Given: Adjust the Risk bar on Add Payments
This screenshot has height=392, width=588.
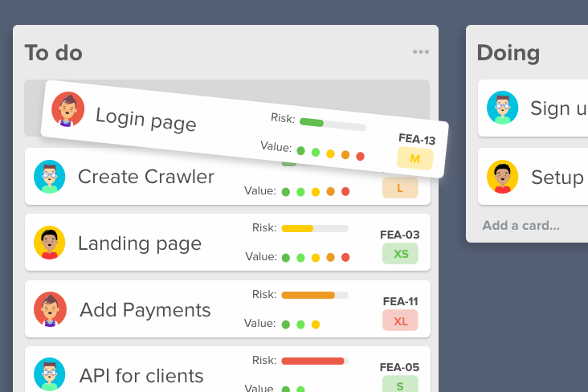Looking at the screenshot, I should click(315, 296).
